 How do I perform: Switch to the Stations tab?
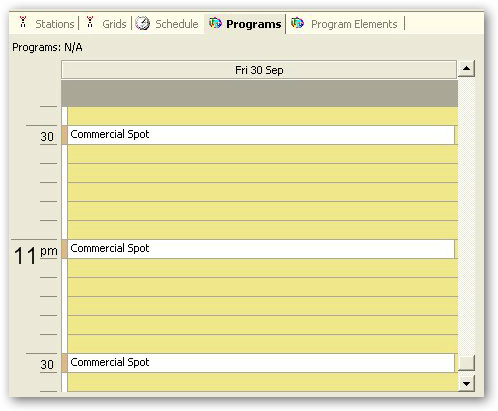tap(46, 24)
